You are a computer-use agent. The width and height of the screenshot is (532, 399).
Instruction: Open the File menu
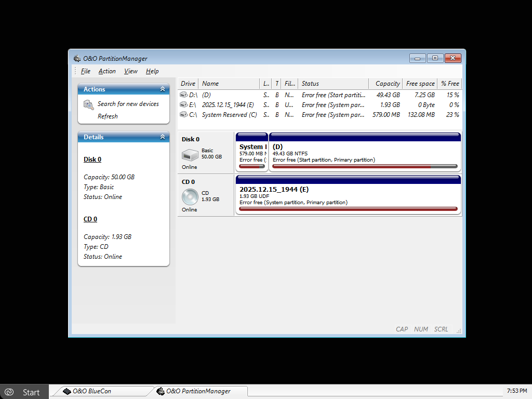click(86, 71)
